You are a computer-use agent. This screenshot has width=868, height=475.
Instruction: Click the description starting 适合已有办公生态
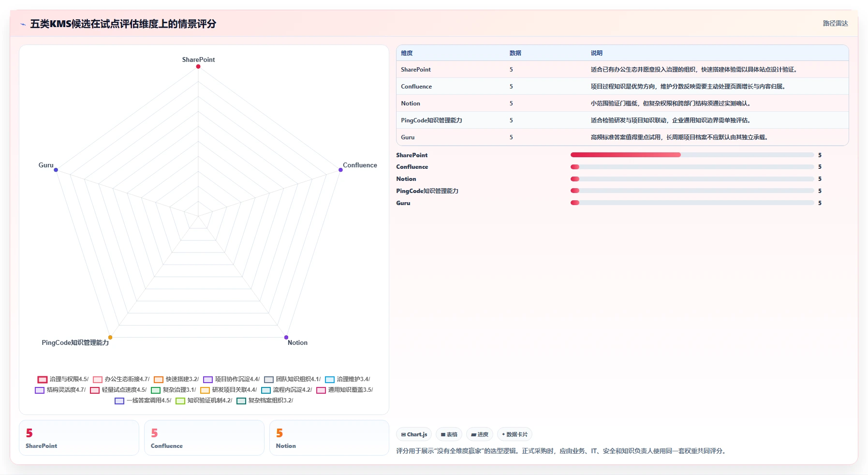tap(694, 70)
